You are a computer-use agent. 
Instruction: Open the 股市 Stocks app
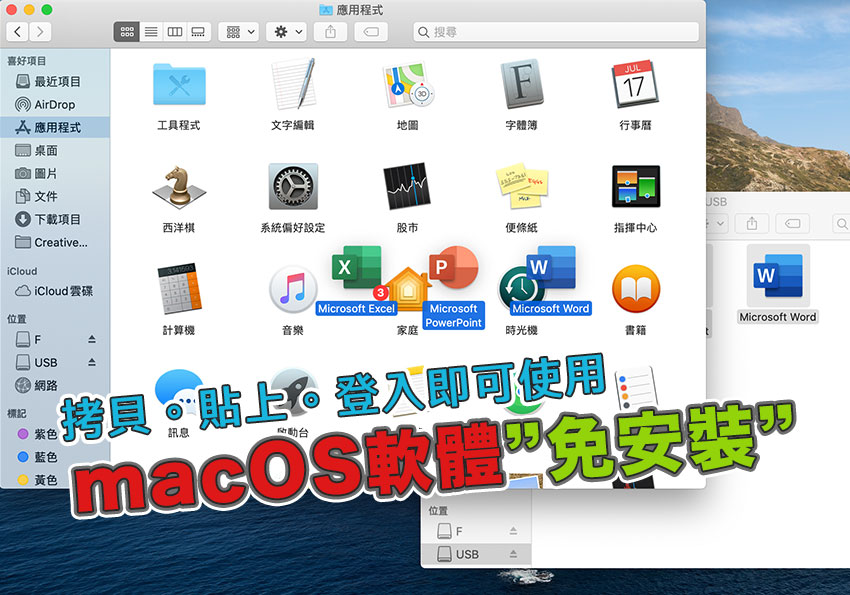click(408, 187)
